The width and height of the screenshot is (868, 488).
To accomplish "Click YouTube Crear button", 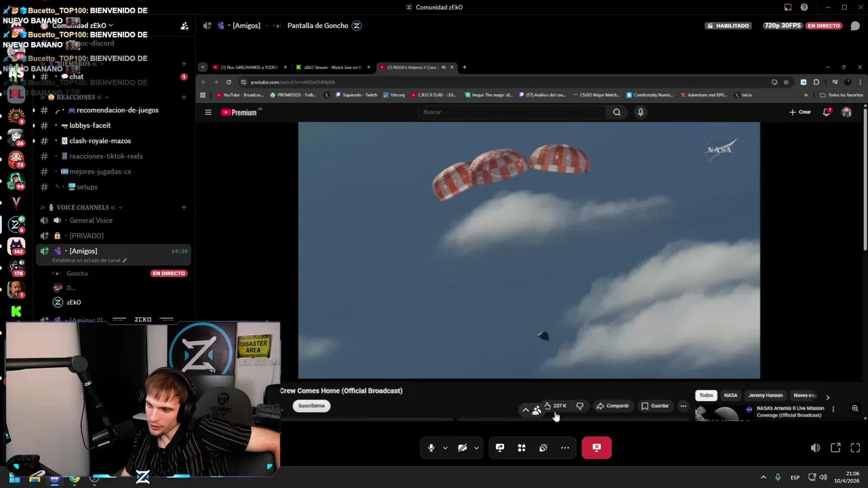I will pyautogui.click(x=800, y=112).
